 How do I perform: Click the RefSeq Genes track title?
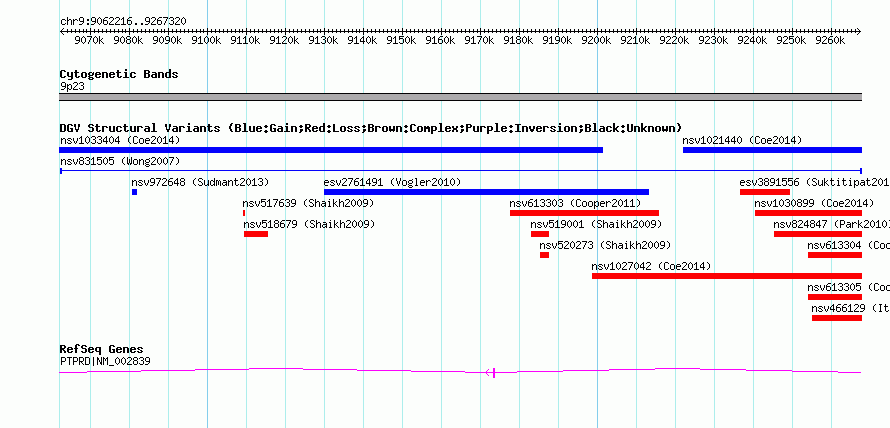[x=102, y=349]
